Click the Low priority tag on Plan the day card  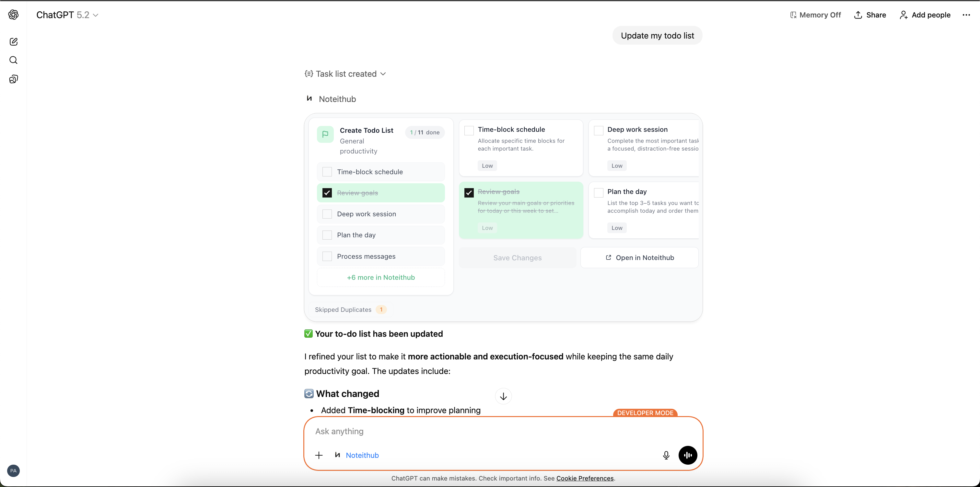pos(617,228)
